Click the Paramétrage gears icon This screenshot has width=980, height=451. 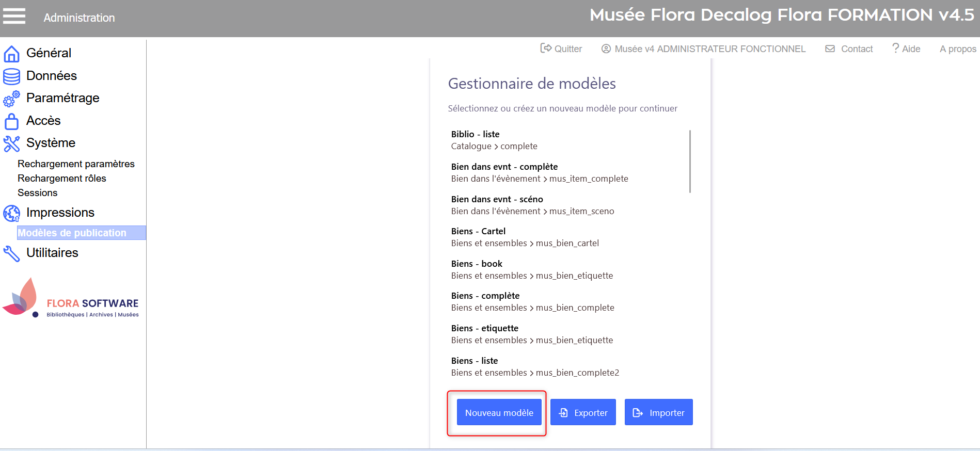11,99
